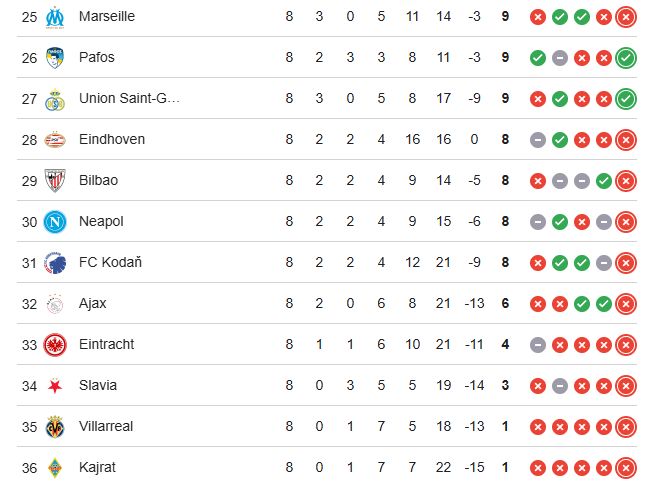The width and height of the screenshot is (650, 493).
Task: Open the Marseille team name link
Action: pos(106,17)
